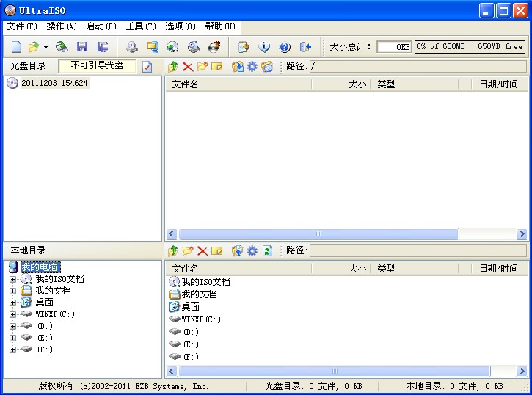Click the Compress ISO icon

click(x=153, y=46)
